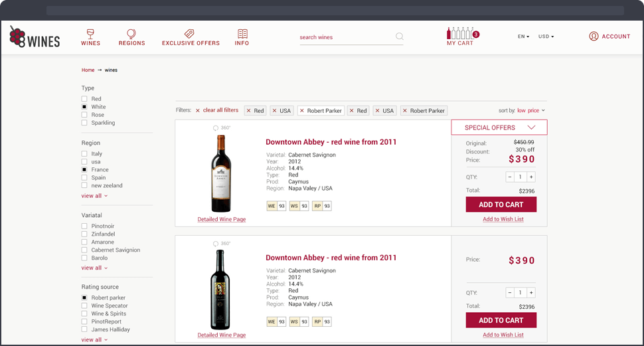Remove the second USA filter tag
Image resolution: width=644 pixels, height=346 pixels.
click(x=378, y=110)
